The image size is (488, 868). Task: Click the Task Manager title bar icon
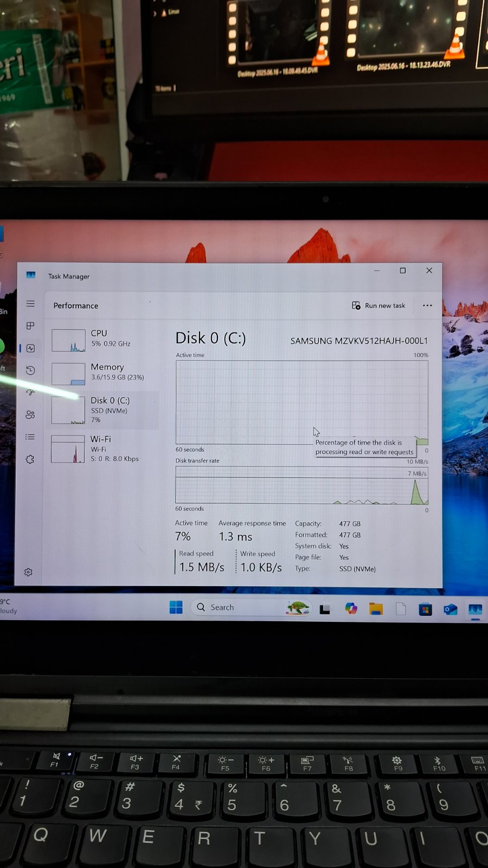coord(31,276)
